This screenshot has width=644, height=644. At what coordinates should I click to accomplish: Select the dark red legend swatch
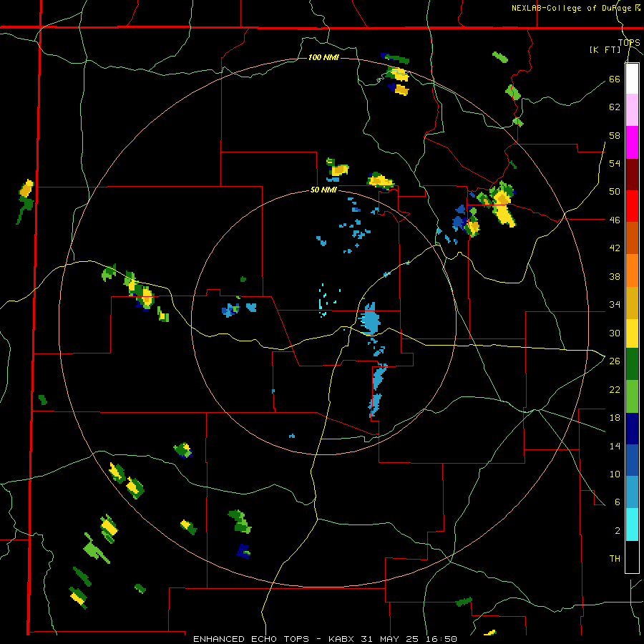coord(632,175)
